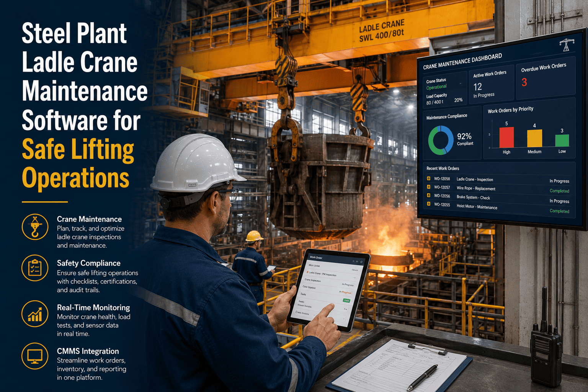
Task: Click the red "3" overdue count
Action: click(x=524, y=82)
